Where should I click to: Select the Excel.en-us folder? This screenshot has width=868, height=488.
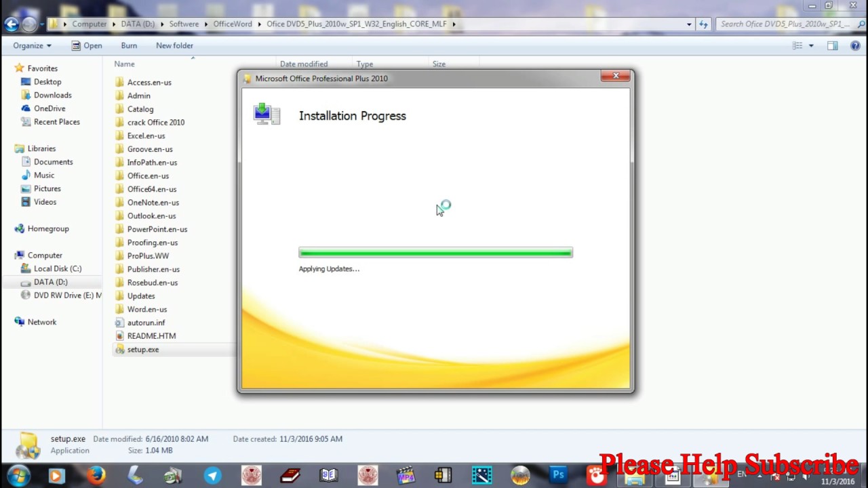coord(146,136)
